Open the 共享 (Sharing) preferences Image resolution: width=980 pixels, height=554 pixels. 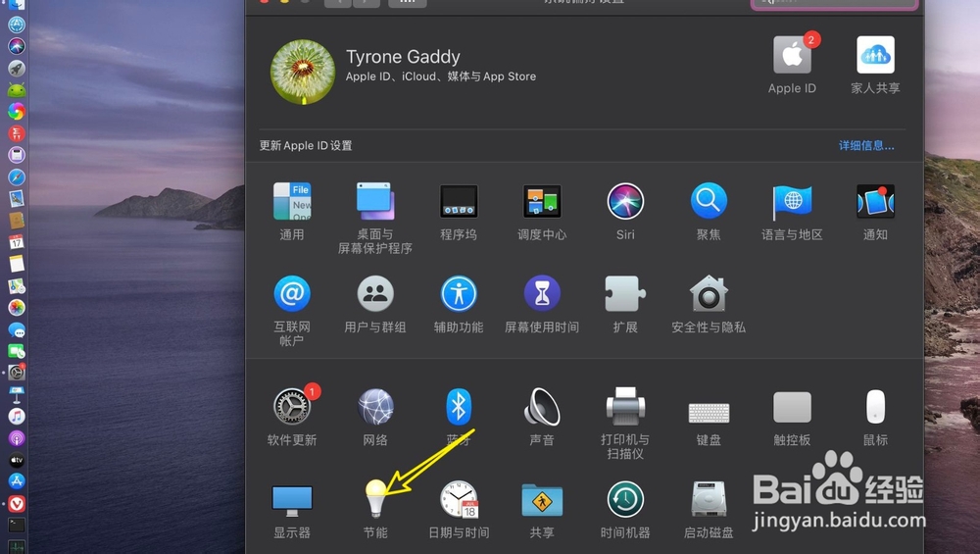[x=542, y=499]
